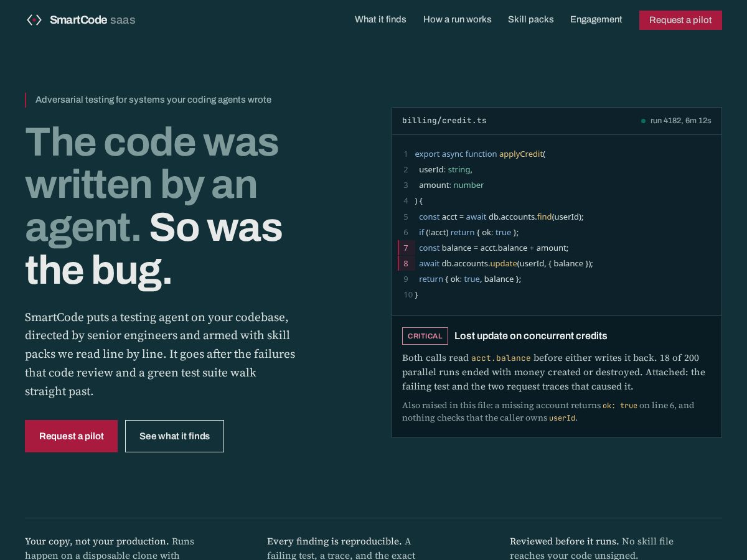This screenshot has height=560, width=747.
Task: Click the Lost update on concurrent credits title
Action: click(x=530, y=336)
